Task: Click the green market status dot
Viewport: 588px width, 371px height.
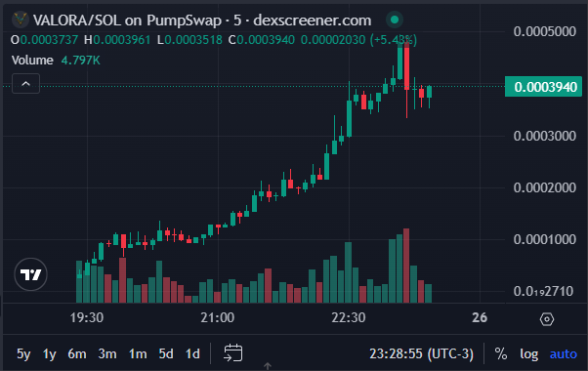Action: [395, 20]
